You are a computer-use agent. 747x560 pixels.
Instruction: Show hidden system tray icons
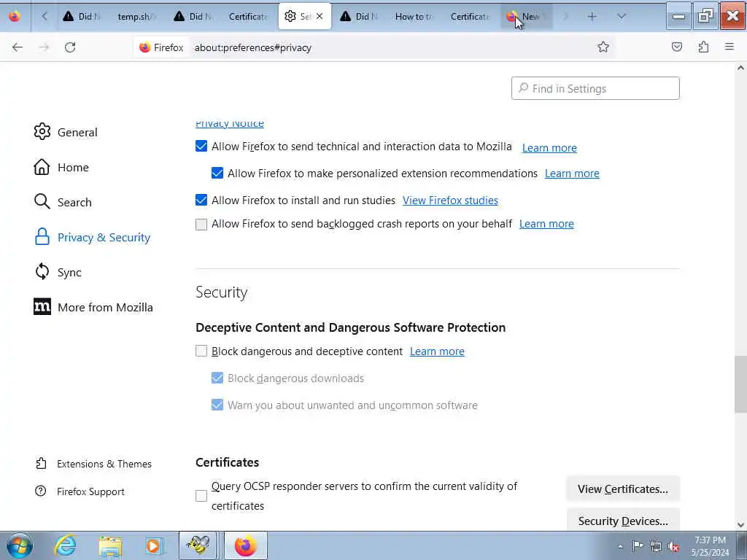(620, 546)
